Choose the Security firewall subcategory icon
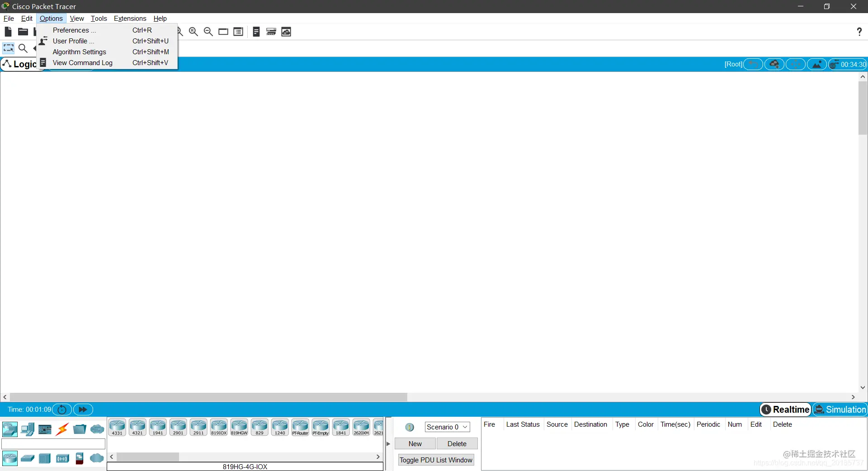The image size is (868, 471). click(80, 458)
